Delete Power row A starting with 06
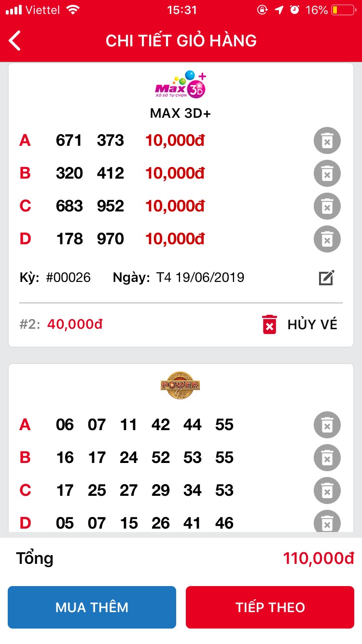Image resolution: width=362 pixels, height=644 pixels. tap(327, 425)
